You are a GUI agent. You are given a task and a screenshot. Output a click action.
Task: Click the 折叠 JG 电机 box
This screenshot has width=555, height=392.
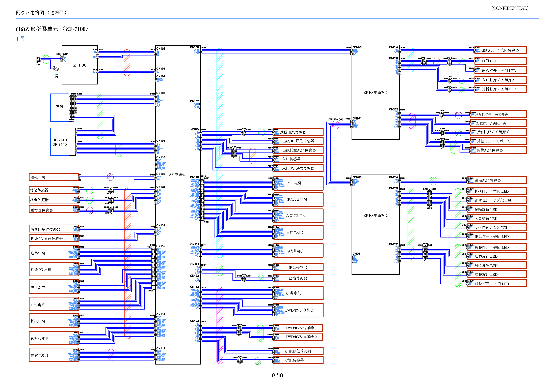(x=54, y=269)
